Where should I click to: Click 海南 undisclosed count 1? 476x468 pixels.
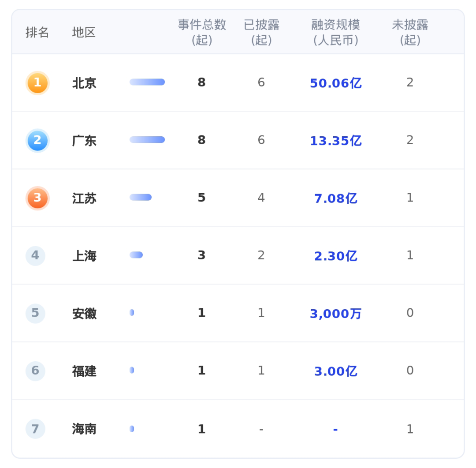[x=410, y=429]
